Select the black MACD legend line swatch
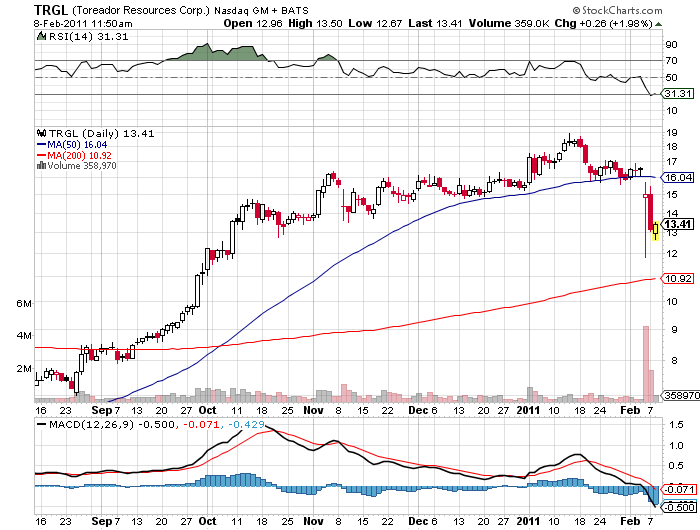 coord(42,424)
